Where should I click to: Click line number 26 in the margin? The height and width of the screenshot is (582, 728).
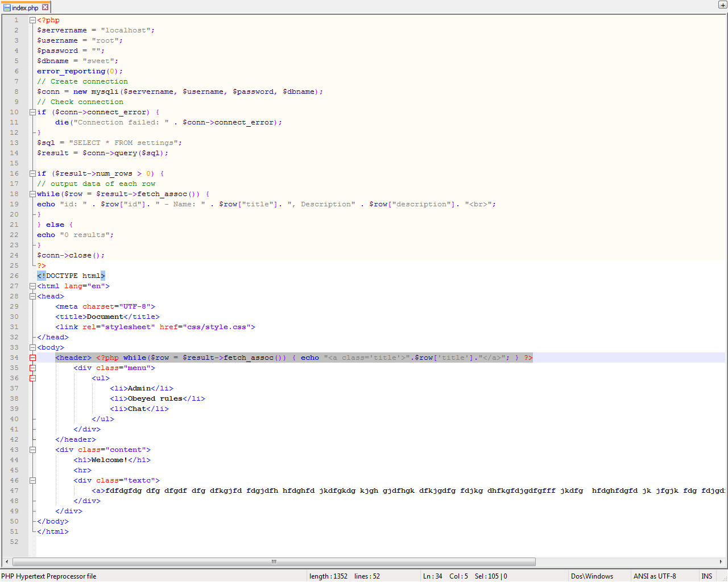14,276
